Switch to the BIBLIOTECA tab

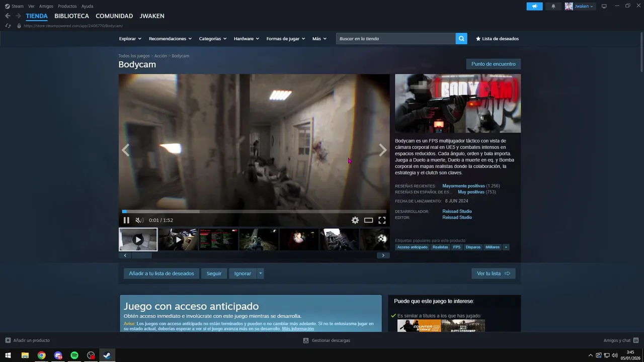(x=72, y=16)
